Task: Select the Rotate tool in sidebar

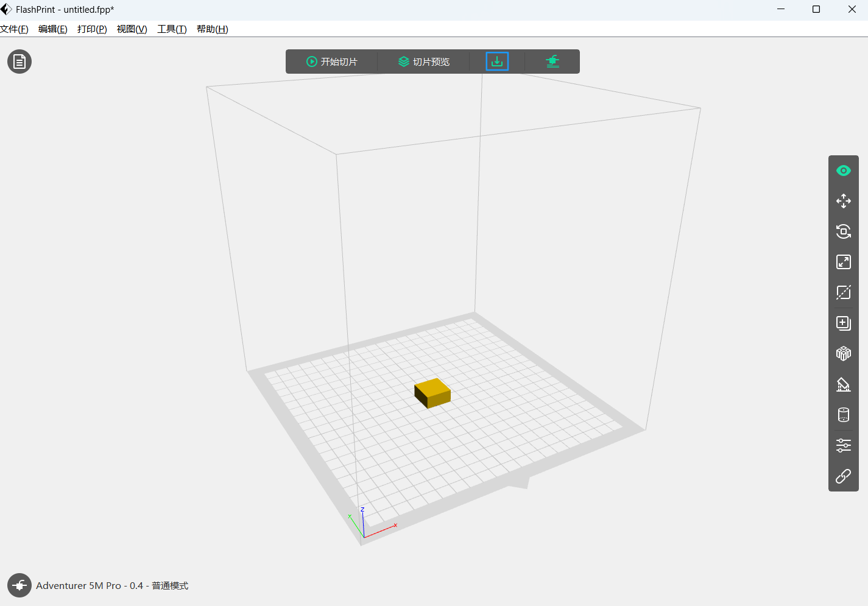Action: click(x=843, y=231)
